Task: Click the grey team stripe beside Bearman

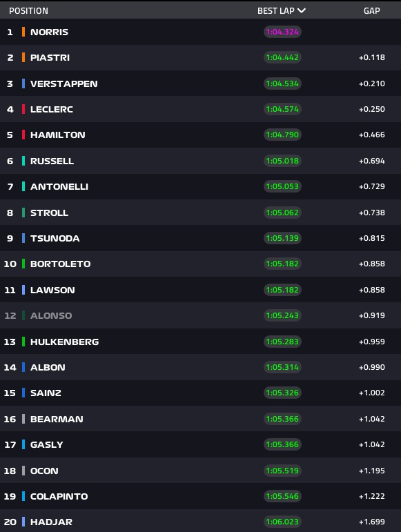Action: coord(23,419)
